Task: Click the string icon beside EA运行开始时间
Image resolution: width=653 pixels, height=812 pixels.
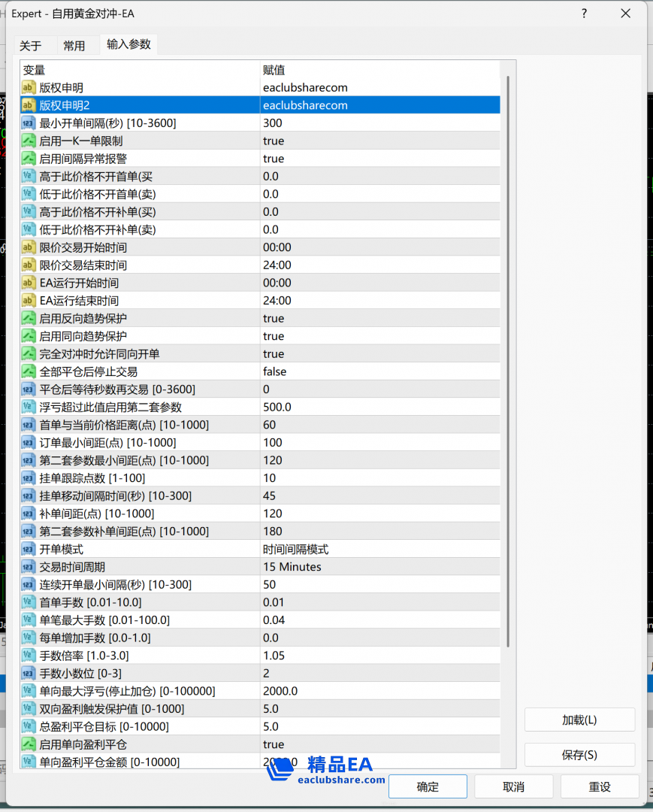Action: tap(29, 283)
